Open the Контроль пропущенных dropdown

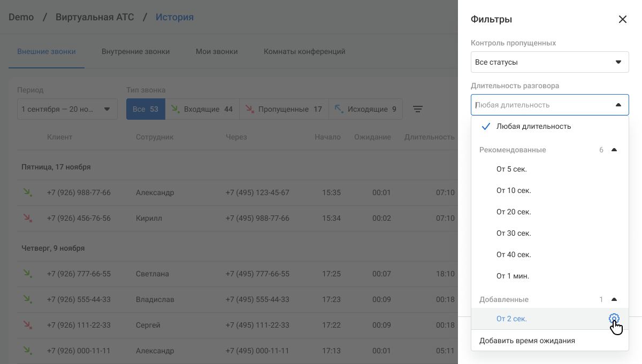550,62
